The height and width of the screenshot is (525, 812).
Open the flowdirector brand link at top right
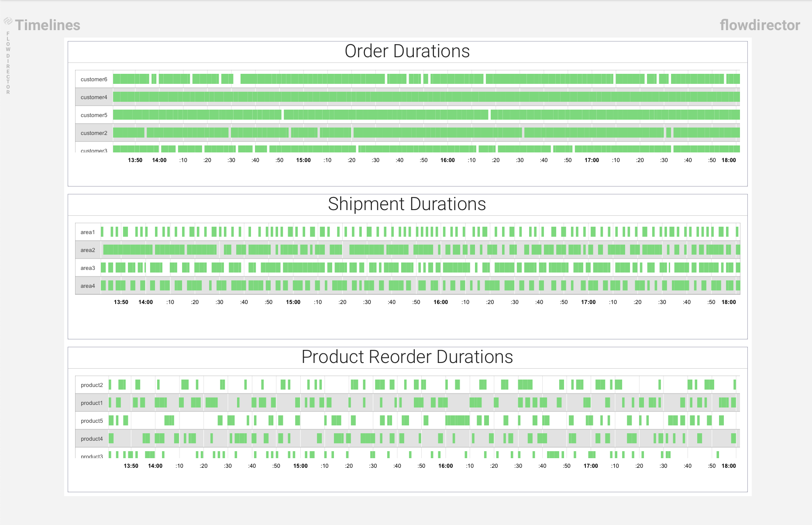pyautogui.click(x=760, y=25)
